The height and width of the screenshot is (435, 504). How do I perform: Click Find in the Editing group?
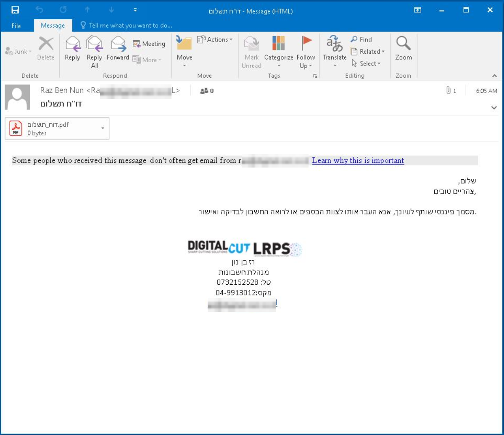(x=361, y=39)
